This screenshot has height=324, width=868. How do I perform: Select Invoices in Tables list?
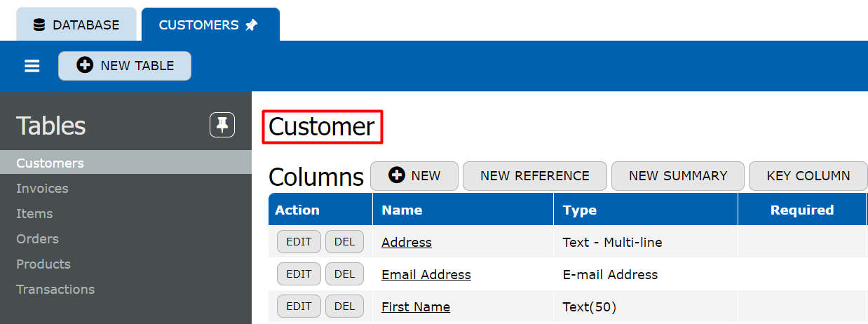(x=126, y=188)
